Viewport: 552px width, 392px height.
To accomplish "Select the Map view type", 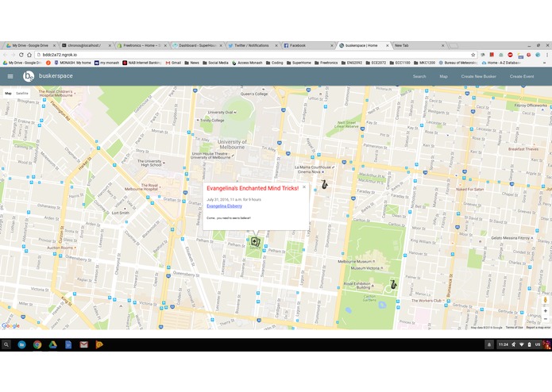I will [x=8, y=94].
